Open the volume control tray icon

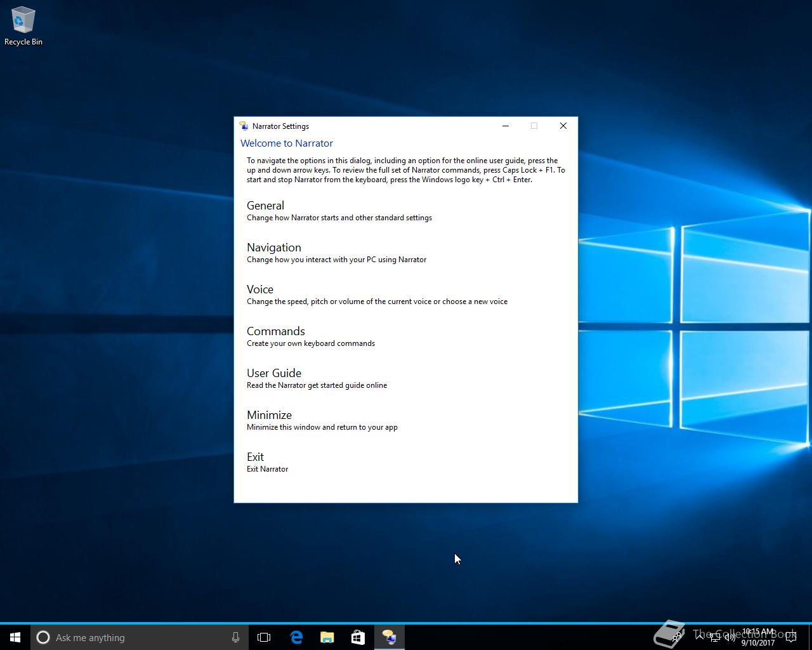coord(730,637)
